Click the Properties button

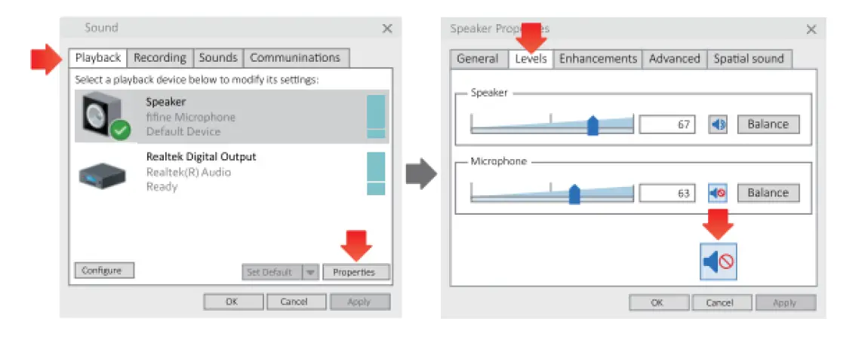pos(356,272)
